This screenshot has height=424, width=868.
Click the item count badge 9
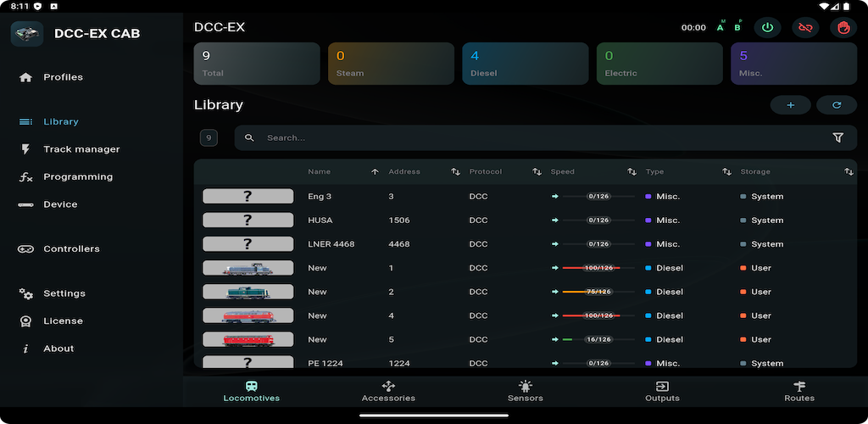tap(209, 138)
